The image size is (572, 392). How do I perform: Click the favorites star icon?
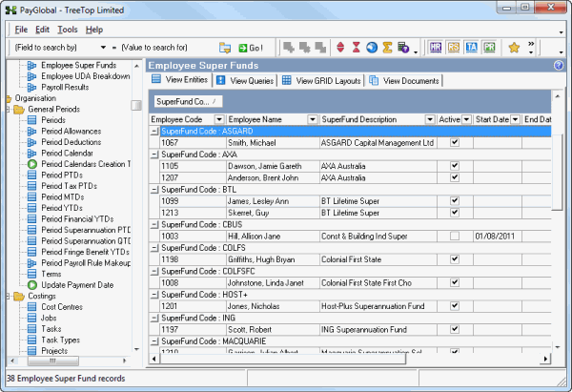(x=513, y=47)
